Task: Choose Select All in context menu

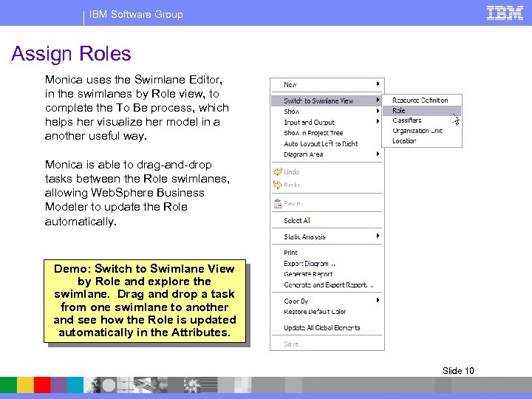Action: 327,220
